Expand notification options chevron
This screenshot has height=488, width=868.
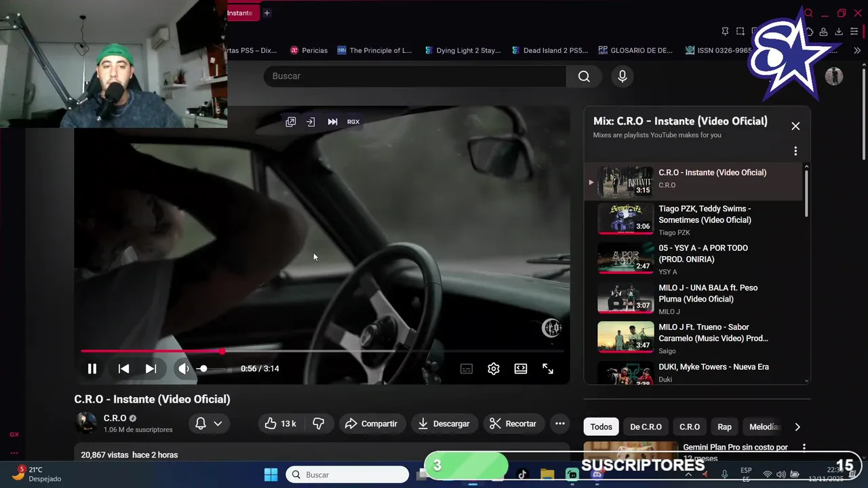[218, 424]
